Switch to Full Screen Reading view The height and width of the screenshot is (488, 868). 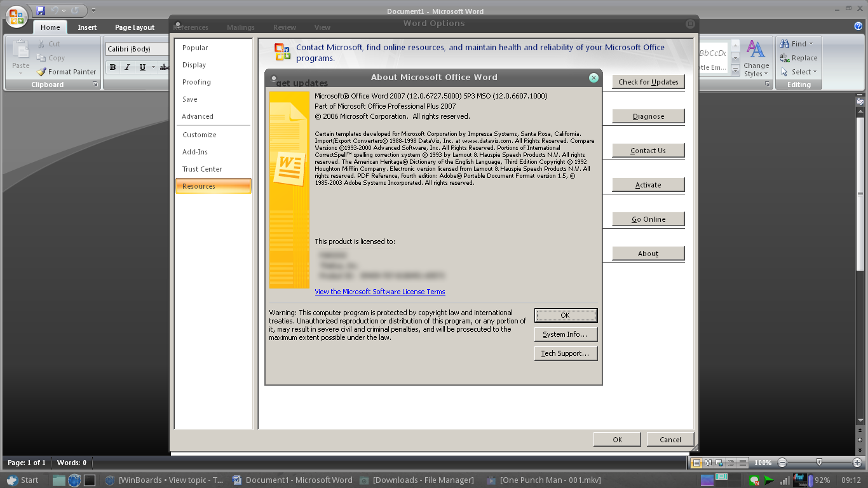point(708,463)
